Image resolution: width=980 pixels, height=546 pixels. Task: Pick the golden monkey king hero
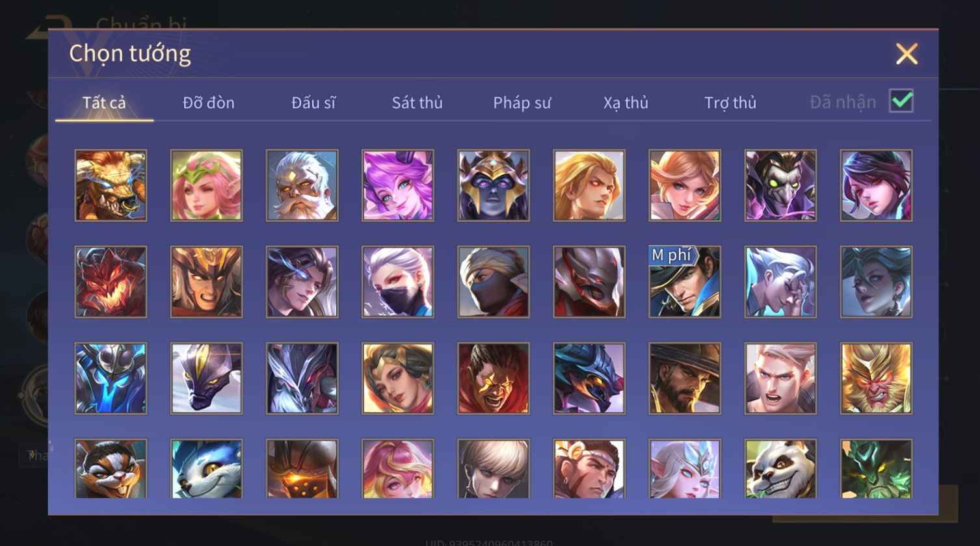point(876,378)
